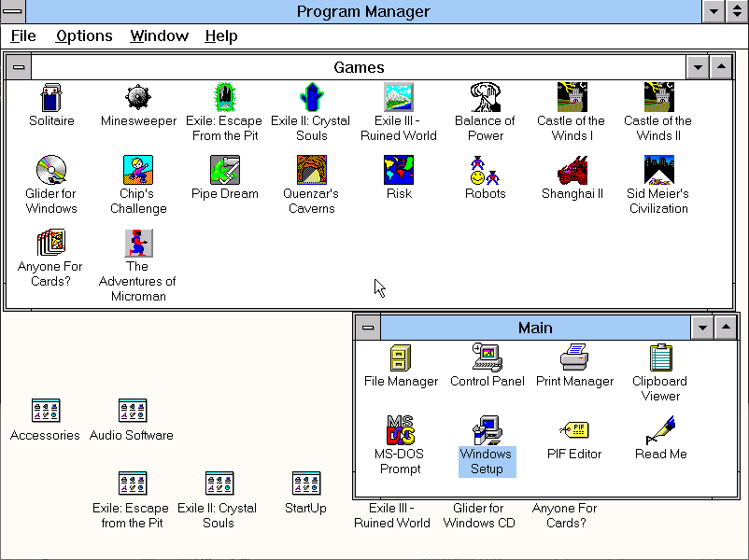The height and width of the screenshot is (560, 749).
Task: Click the Pipe Dream icon
Action: click(x=224, y=170)
